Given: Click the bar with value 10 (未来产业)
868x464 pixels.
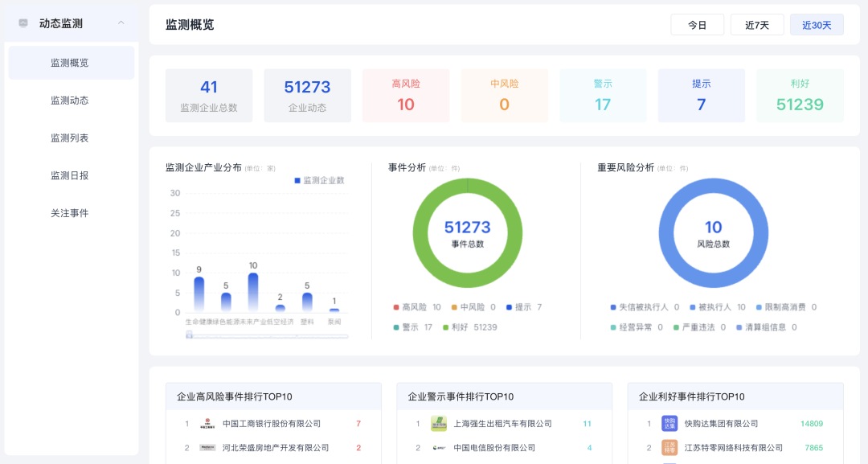Looking at the screenshot, I should pyautogui.click(x=253, y=293).
